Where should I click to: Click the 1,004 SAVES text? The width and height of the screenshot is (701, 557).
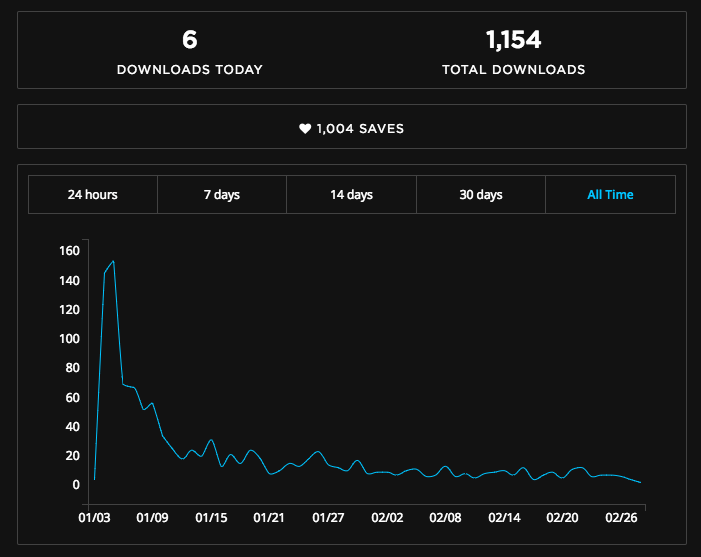pyautogui.click(x=360, y=129)
